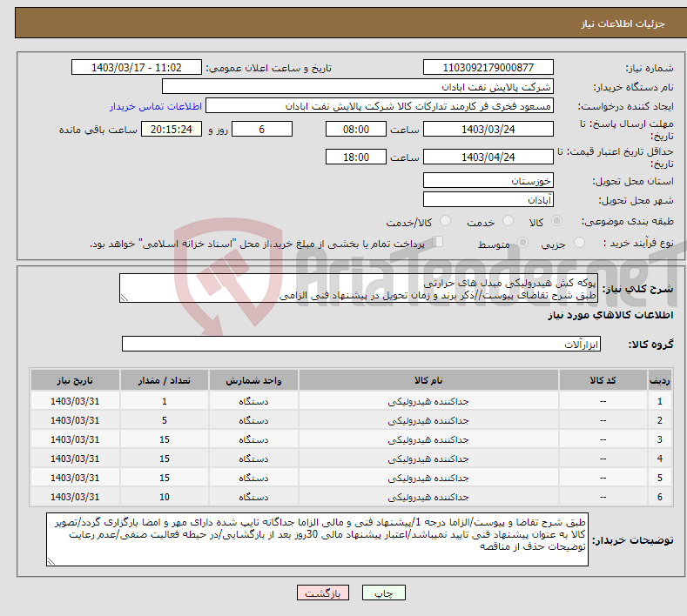Click quantity 5 in row 2

165,420
